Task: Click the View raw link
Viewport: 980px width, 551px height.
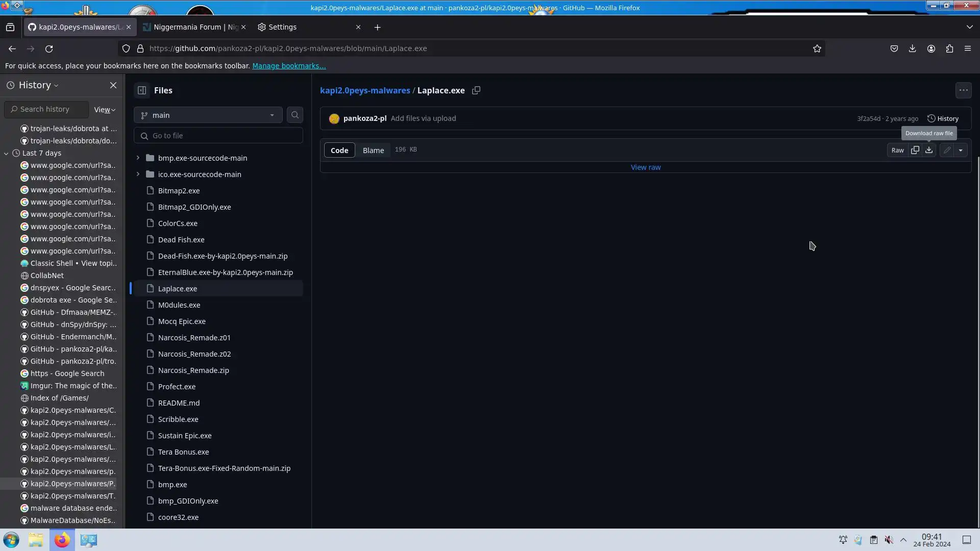Action: (x=645, y=167)
